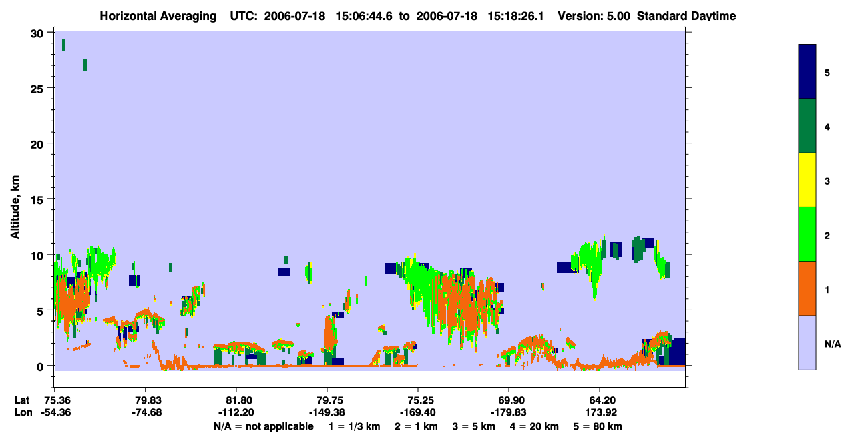Click the 'N/A' label beside the colorbar
868x445 pixels.
click(x=833, y=344)
